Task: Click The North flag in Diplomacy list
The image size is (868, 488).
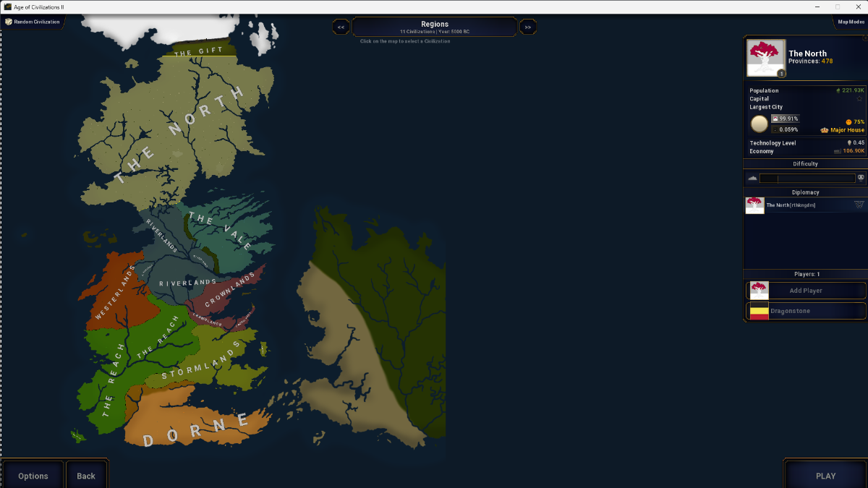Action: click(x=754, y=205)
